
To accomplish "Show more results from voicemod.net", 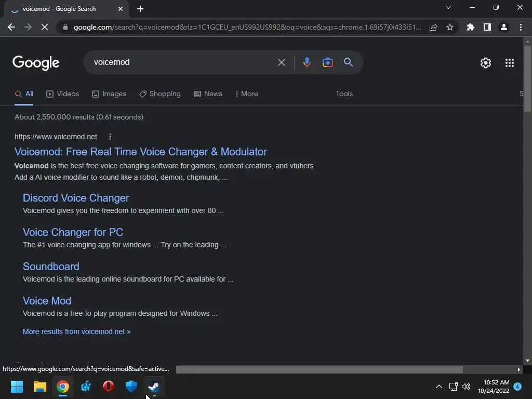I will (77, 331).
